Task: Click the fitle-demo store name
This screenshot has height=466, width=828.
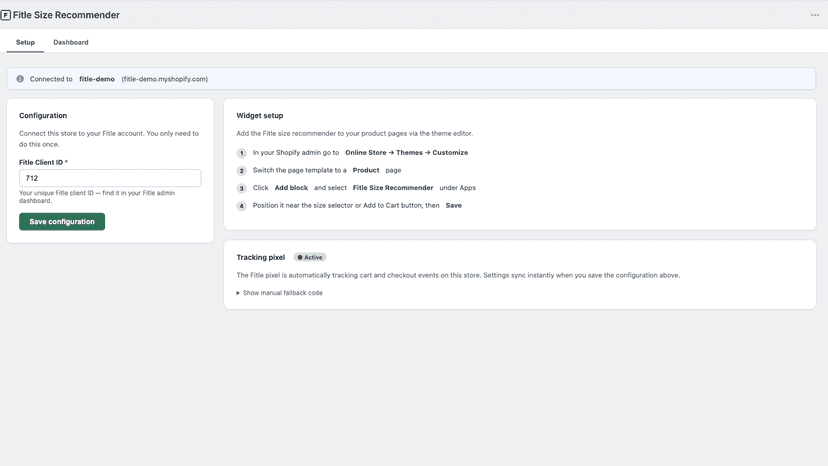Action: click(x=97, y=79)
